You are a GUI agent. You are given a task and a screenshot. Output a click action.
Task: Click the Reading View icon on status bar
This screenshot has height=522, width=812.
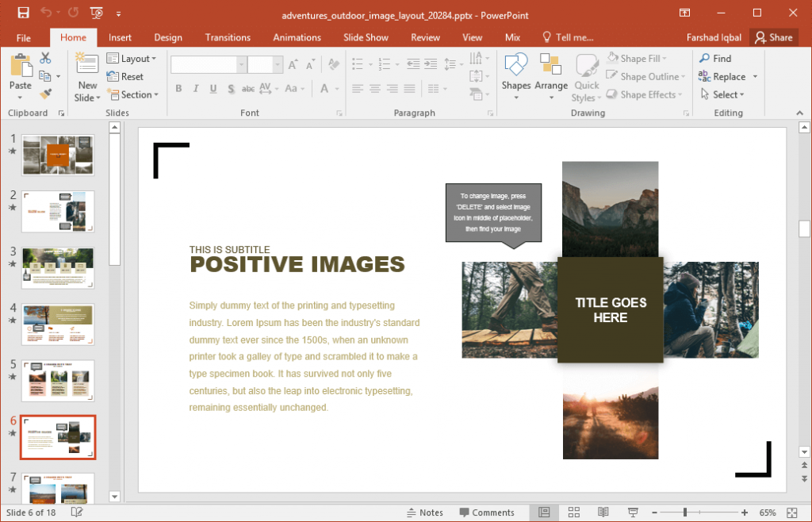coord(603,512)
